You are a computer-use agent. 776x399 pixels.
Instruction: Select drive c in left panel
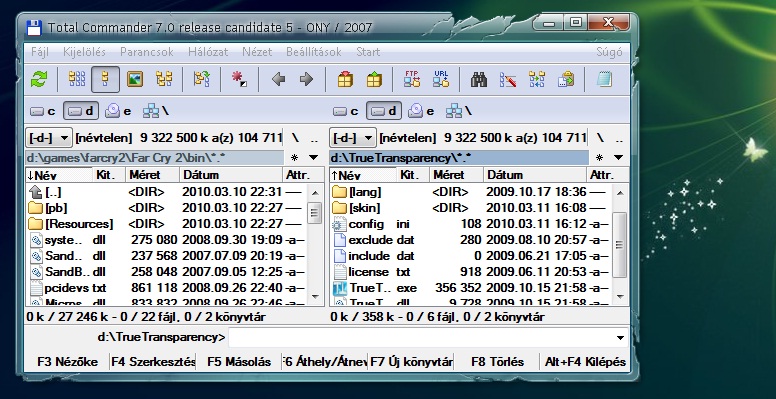point(43,111)
